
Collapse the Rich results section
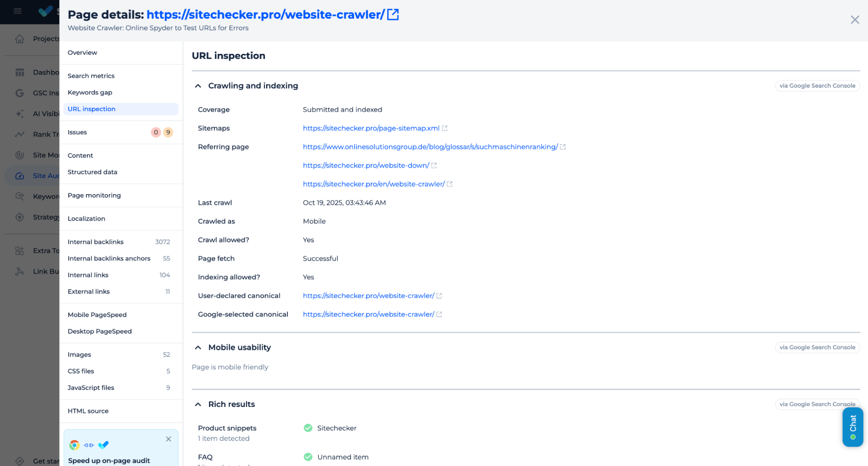tap(198, 404)
